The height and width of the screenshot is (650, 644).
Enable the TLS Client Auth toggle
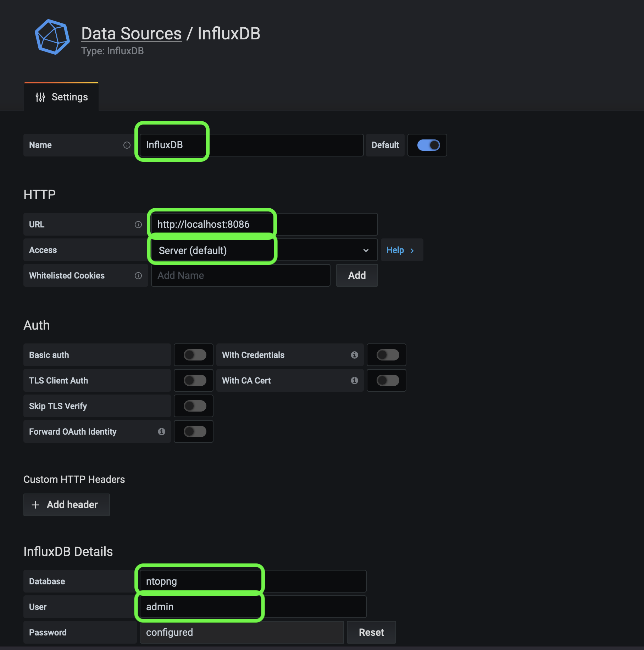point(195,380)
